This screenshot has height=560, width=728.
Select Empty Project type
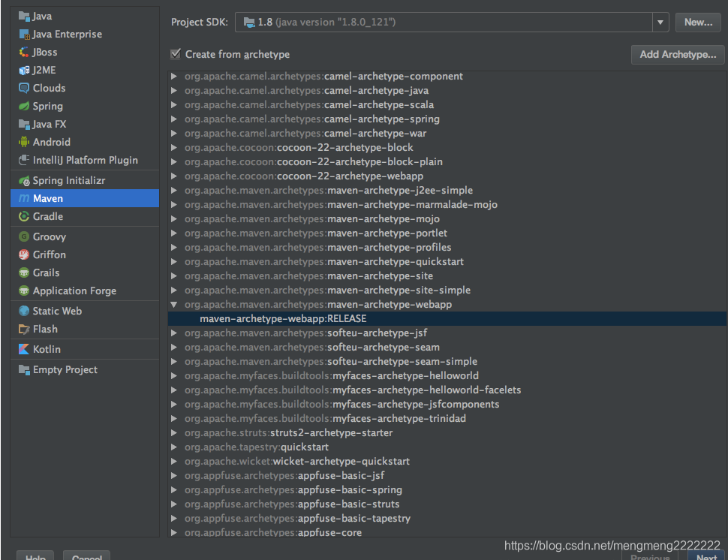coord(85,369)
